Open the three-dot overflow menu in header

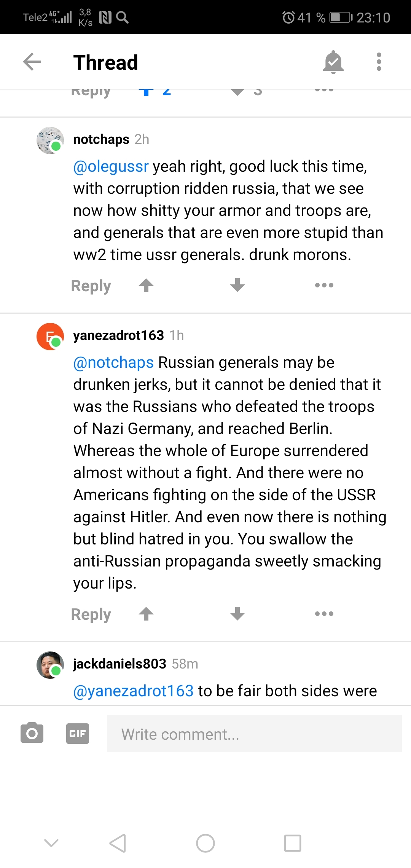pos(379,62)
